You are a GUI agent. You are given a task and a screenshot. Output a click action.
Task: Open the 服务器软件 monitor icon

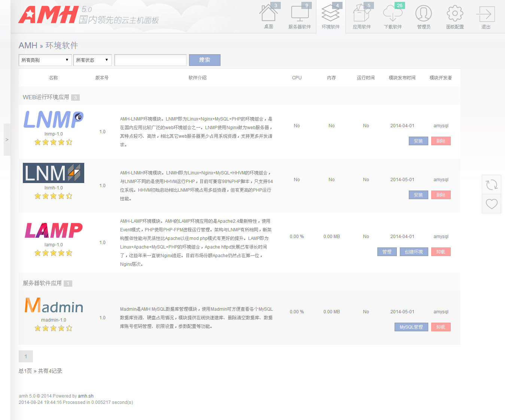299,14
